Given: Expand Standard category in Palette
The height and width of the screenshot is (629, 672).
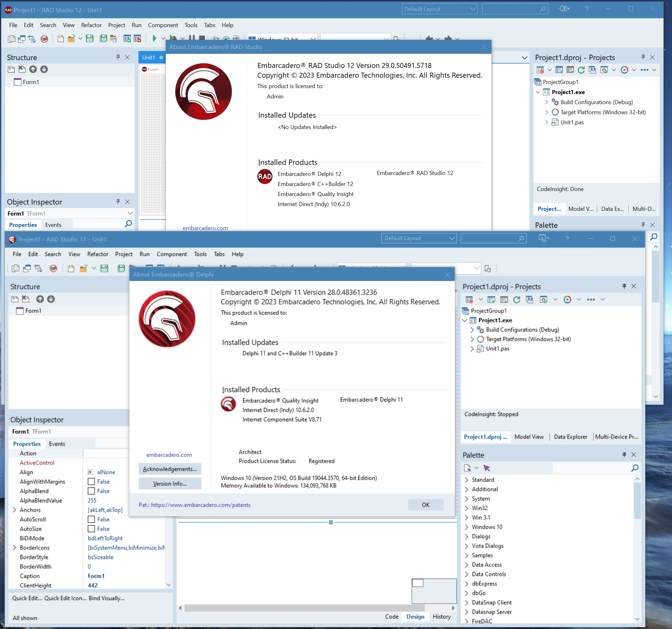Looking at the screenshot, I should pyautogui.click(x=467, y=480).
